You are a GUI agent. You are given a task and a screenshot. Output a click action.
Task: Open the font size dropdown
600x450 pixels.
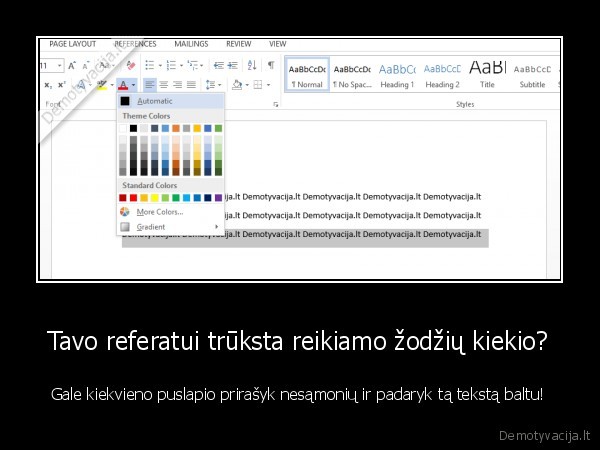pos(59,66)
